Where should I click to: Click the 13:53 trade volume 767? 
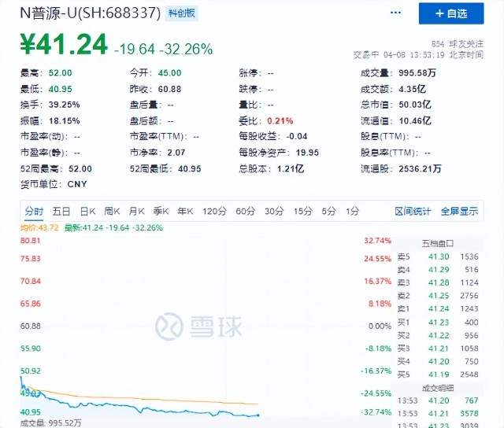[x=471, y=400]
